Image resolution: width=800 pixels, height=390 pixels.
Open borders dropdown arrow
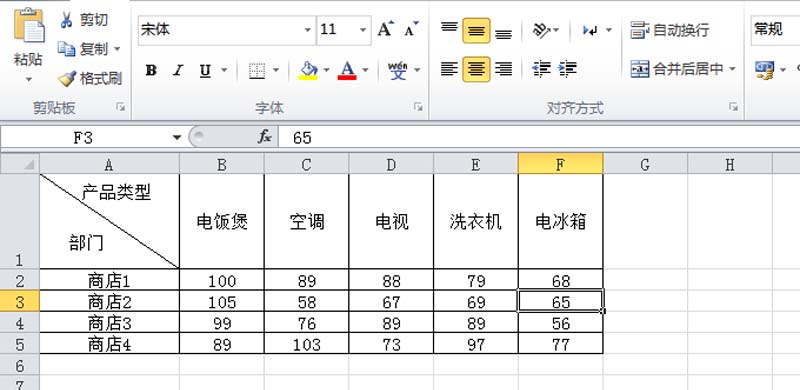(276, 70)
